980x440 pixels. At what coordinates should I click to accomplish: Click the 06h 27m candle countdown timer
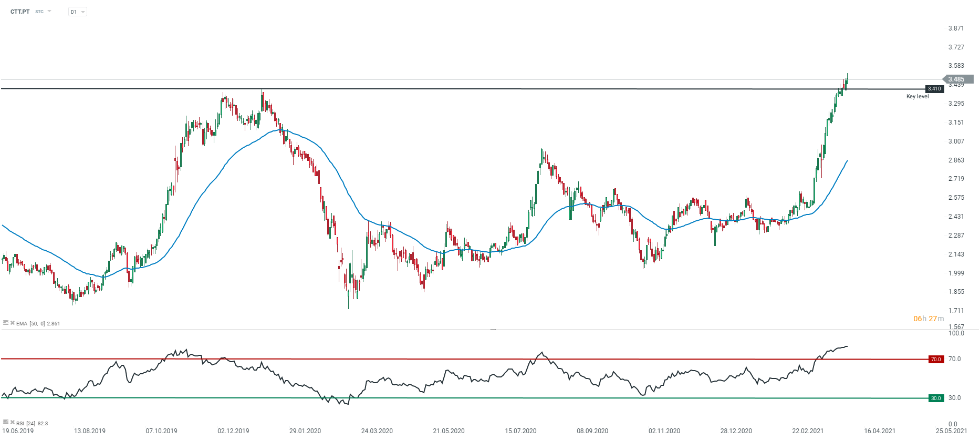928,319
